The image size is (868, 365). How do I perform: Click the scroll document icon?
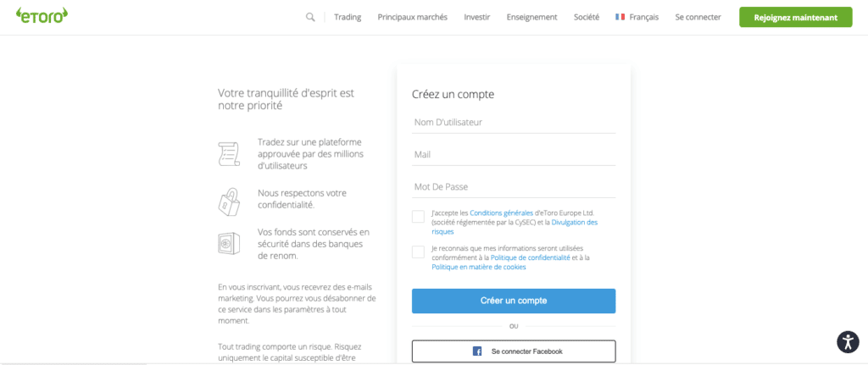(x=229, y=154)
